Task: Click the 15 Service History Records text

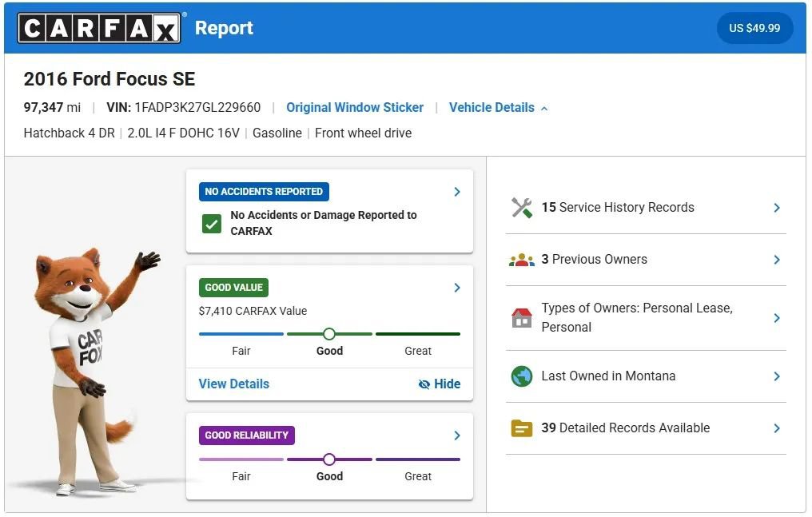Action: pos(618,208)
